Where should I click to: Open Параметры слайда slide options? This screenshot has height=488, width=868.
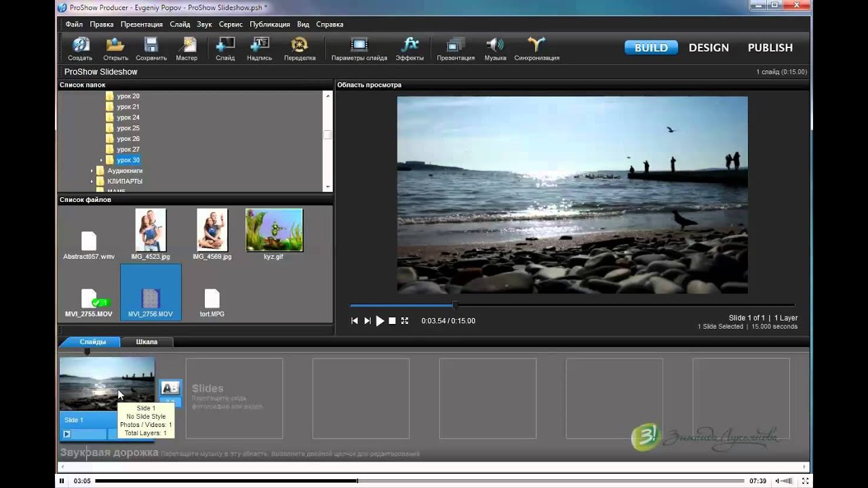(359, 49)
